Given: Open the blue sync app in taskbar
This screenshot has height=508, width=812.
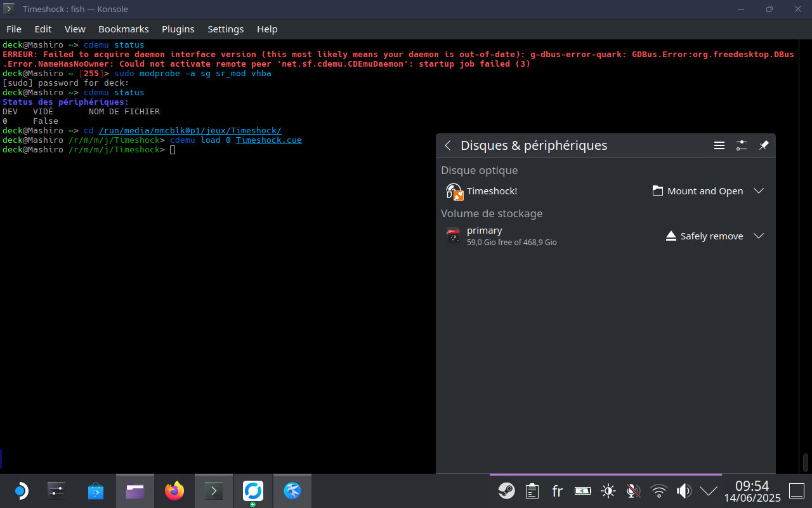Looking at the screenshot, I should (253, 491).
